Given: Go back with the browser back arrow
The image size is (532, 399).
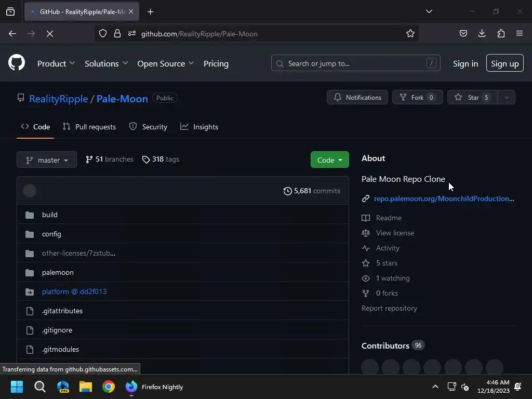Looking at the screenshot, I should 12,34.
